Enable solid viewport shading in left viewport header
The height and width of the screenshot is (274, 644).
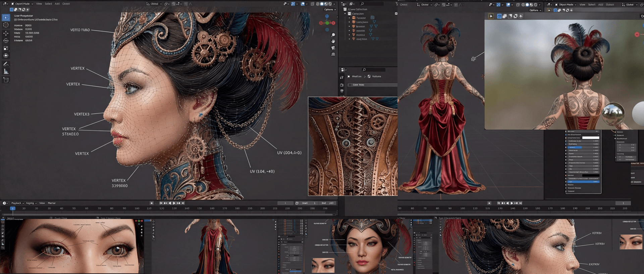322,4
